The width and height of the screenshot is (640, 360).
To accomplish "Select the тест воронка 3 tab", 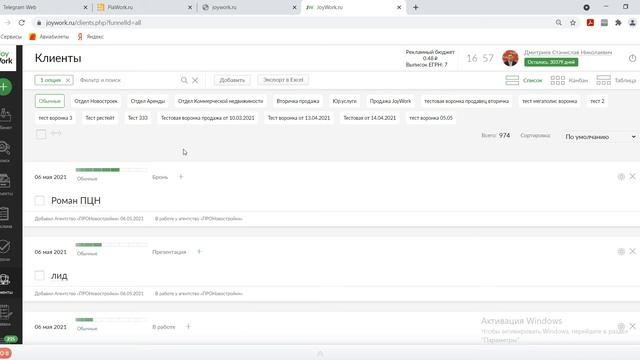I will click(x=55, y=118).
